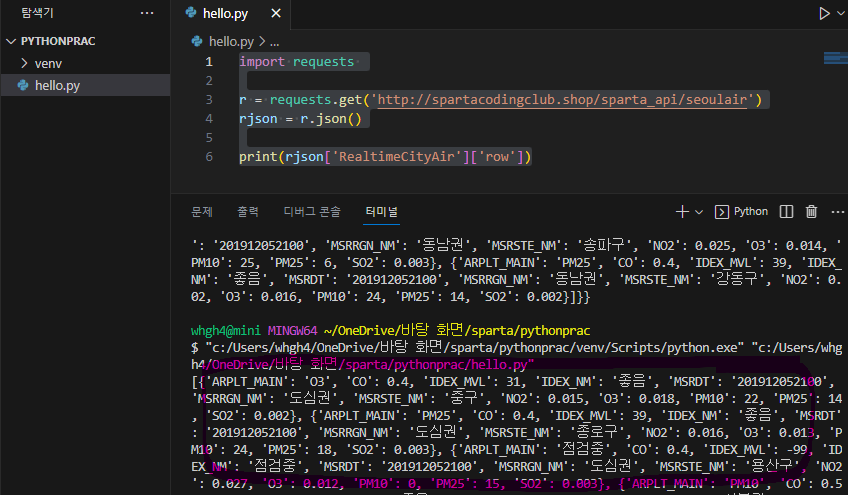Open Explorer panel more actions menu
This screenshot has height=495, width=848.
[x=147, y=13]
